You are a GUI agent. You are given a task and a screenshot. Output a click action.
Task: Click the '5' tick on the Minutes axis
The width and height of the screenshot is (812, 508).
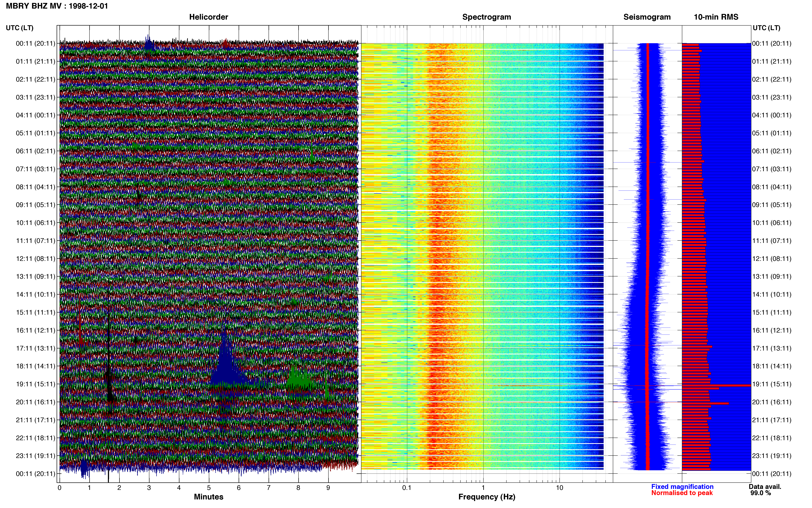209,487
